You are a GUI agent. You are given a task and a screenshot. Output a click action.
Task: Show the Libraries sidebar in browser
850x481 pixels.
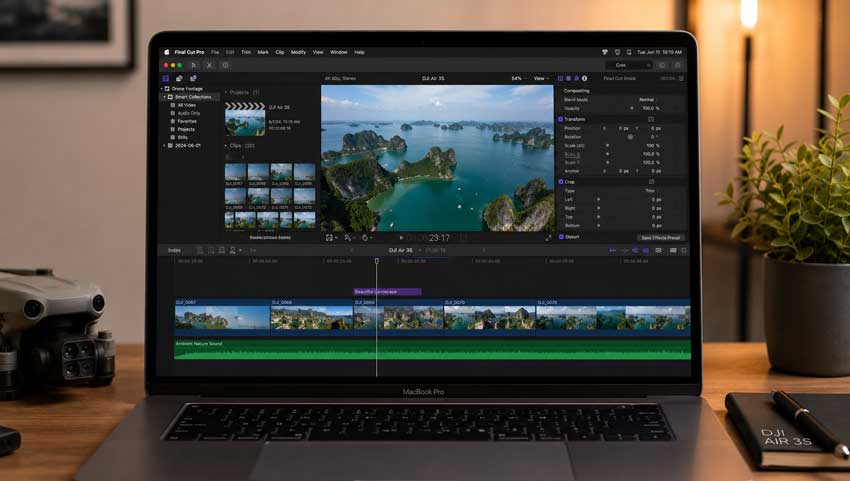[166, 78]
